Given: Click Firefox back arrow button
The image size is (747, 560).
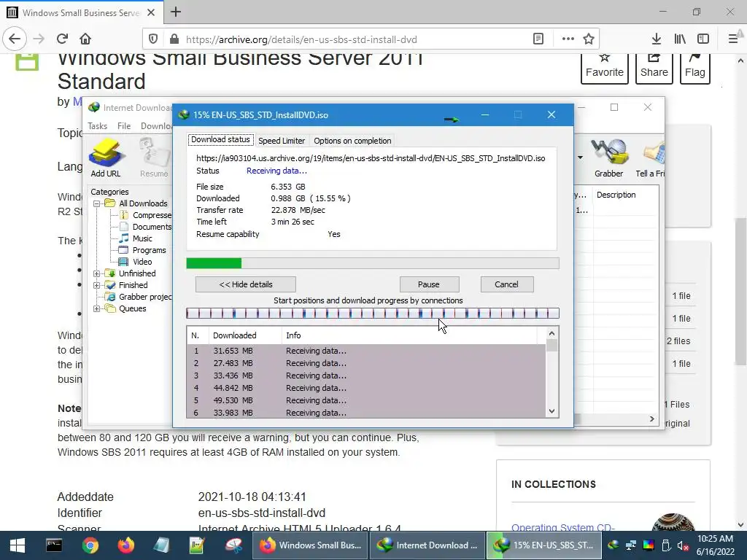Looking at the screenshot, I should point(15,39).
